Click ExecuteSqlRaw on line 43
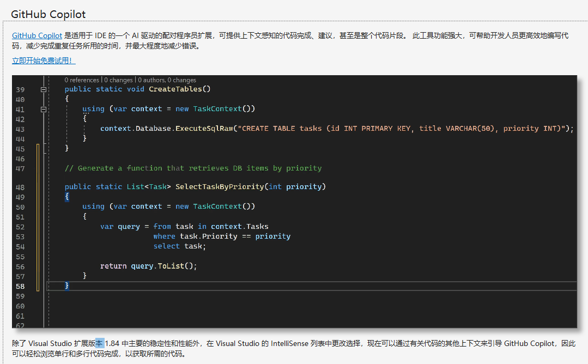 (204, 129)
